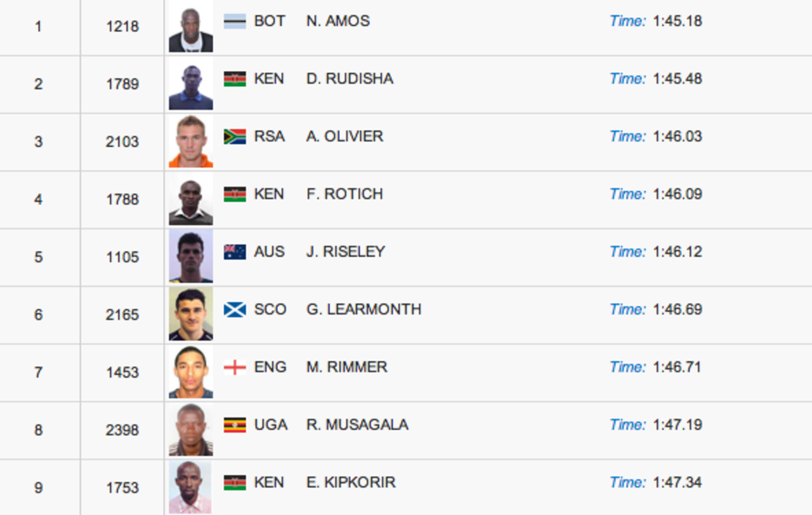The width and height of the screenshot is (812, 515).
Task: Open G. LEARMONTH athlete photo
Action: (x=191, y=315)
